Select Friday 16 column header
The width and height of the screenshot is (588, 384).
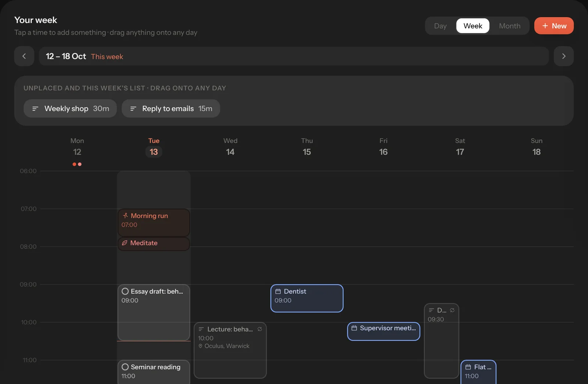click(383, 147)
